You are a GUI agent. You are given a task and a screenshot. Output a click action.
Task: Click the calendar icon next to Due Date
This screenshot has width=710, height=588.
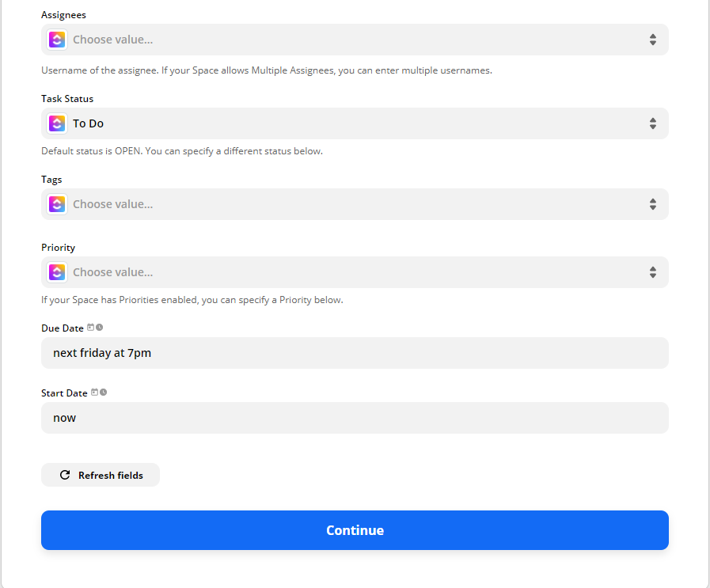(x=91, y=328)
